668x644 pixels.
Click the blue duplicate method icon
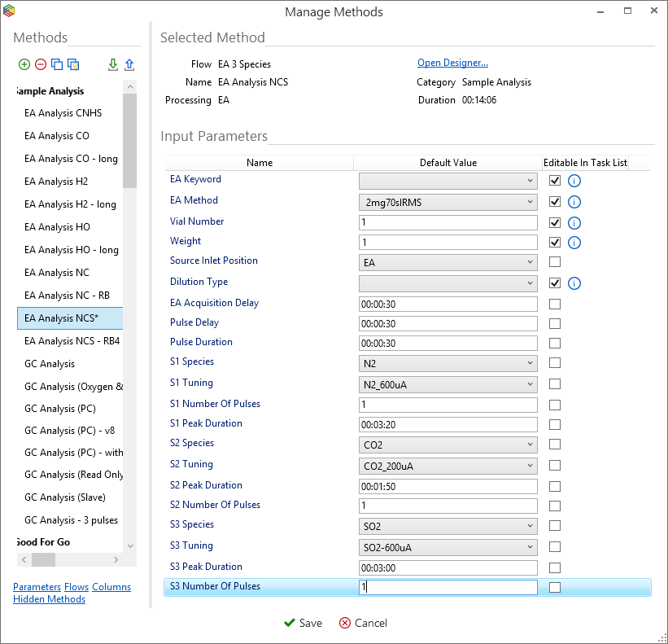pos(57,65)
